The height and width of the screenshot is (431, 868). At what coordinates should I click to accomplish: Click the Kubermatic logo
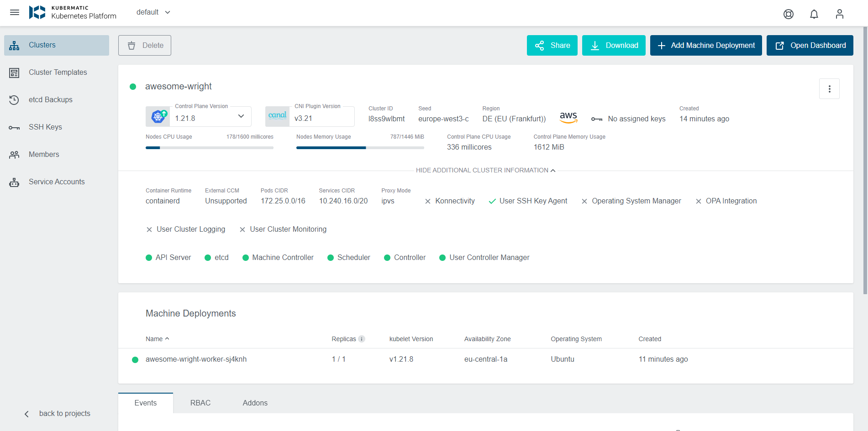pyautogui.click(x=37, y=12)
